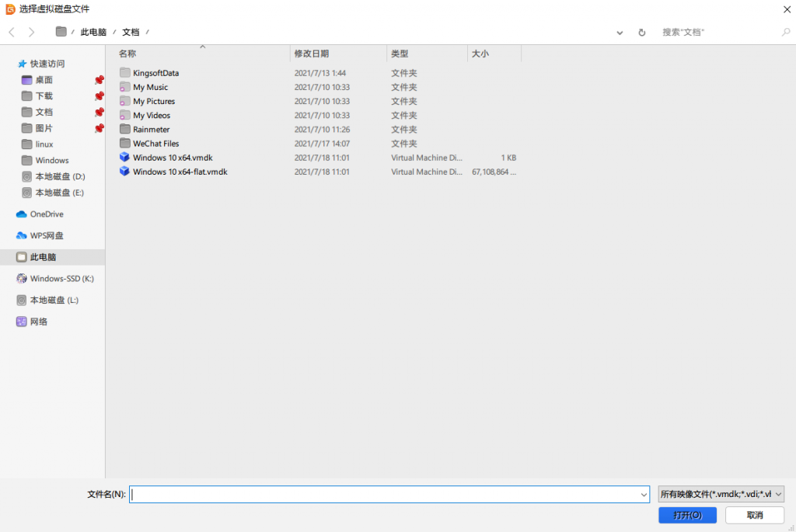Select the My Videos folder name
Screen dimensions: 796x532
[x=152, y=115]
